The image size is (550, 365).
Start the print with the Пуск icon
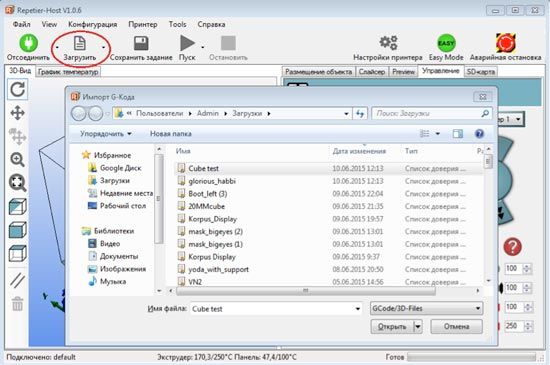coord(187,43)
